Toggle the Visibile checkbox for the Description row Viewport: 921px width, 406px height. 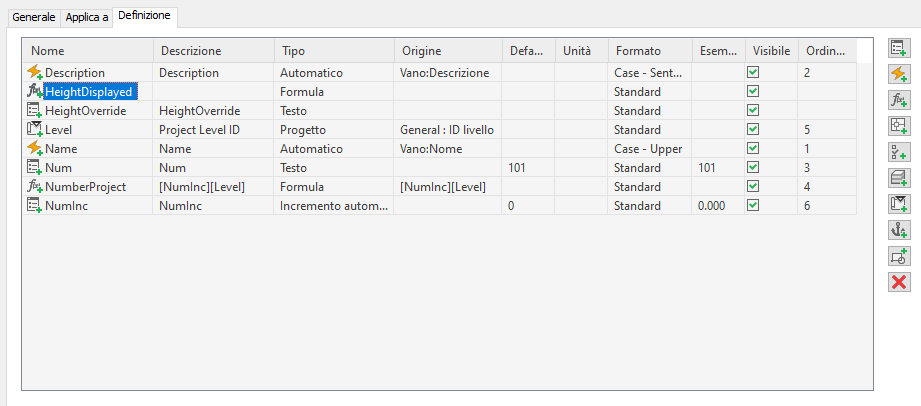(x=753, y=73)
